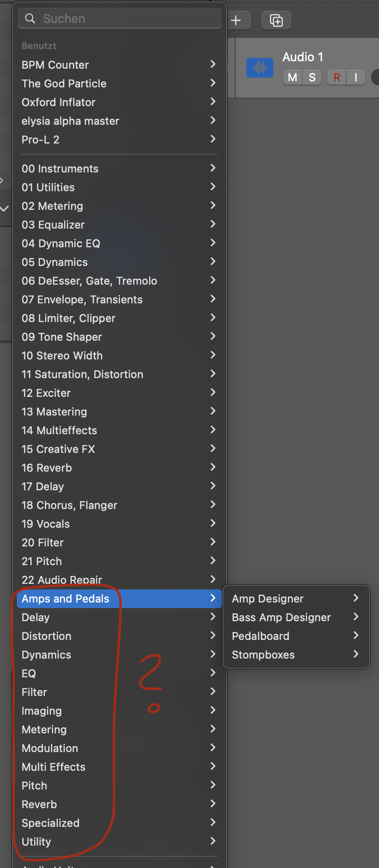Expand the Amp Designer submenu arrow

click(x=356, y=598)
